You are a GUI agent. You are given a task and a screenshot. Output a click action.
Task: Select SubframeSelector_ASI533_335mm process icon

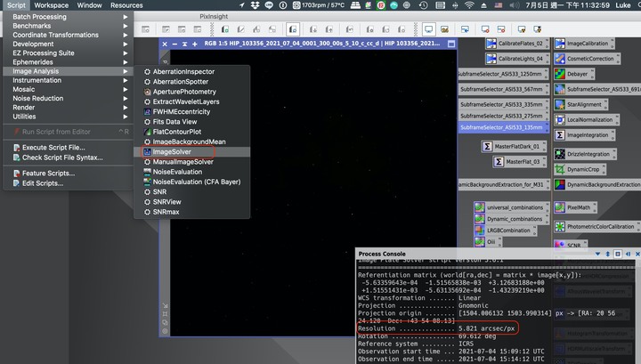coord(503,104)
